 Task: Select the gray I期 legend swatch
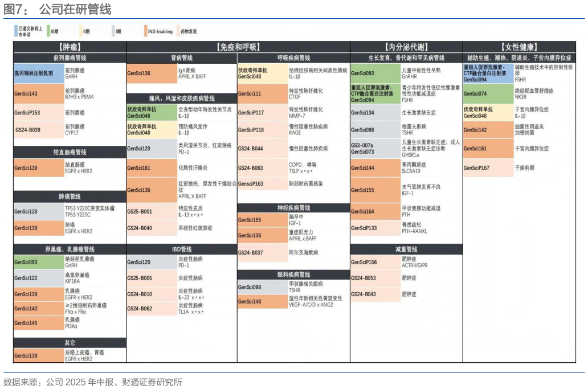[x=114, y=31]
